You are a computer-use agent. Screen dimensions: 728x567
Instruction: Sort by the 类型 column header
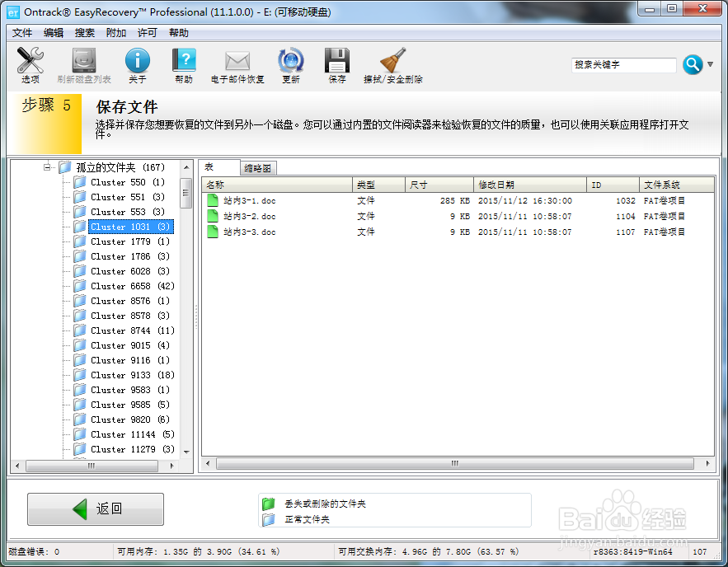tap(379, 185)
